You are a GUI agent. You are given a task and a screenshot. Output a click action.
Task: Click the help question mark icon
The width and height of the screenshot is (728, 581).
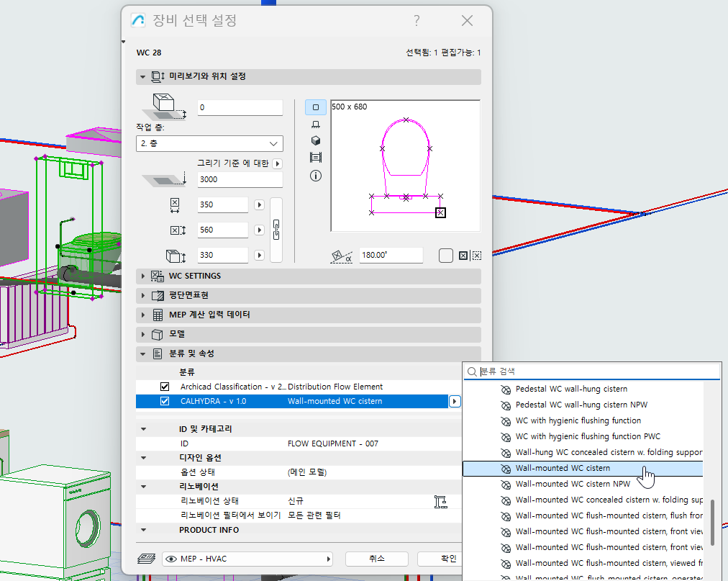point(417,21)
